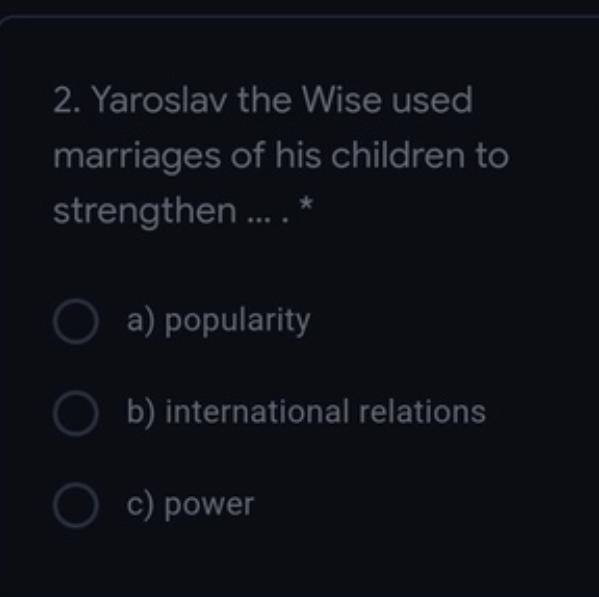Click the phrase 'marriages of his children to'
Screen dimensions: 599x597
pos(281,157)
